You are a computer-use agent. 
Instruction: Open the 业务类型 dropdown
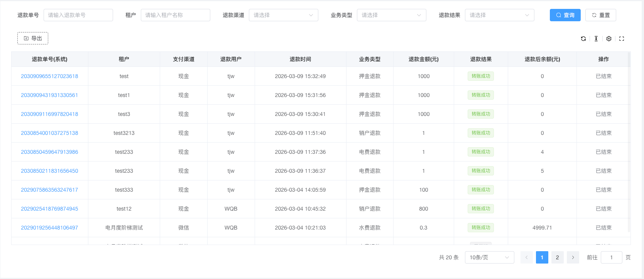[x=392, y=15]
